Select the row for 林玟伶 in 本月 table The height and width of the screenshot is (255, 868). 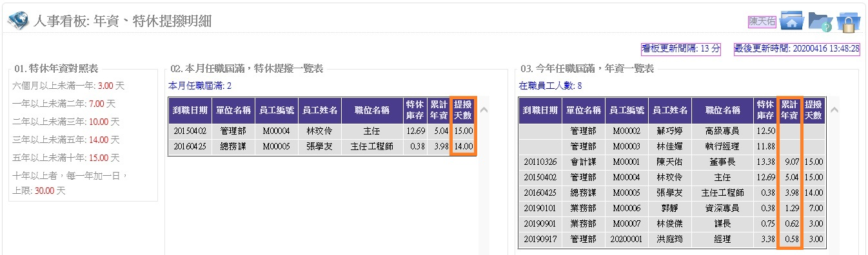tap(322, 131)
